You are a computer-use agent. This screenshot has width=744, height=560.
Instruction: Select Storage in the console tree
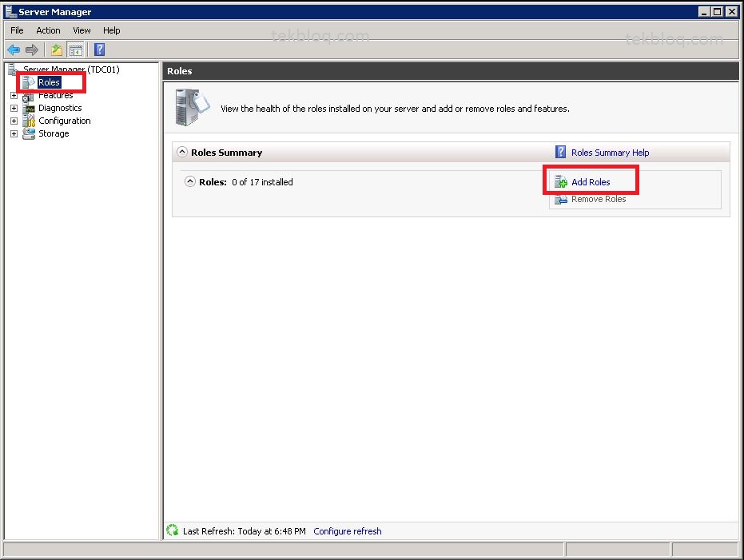54,133
